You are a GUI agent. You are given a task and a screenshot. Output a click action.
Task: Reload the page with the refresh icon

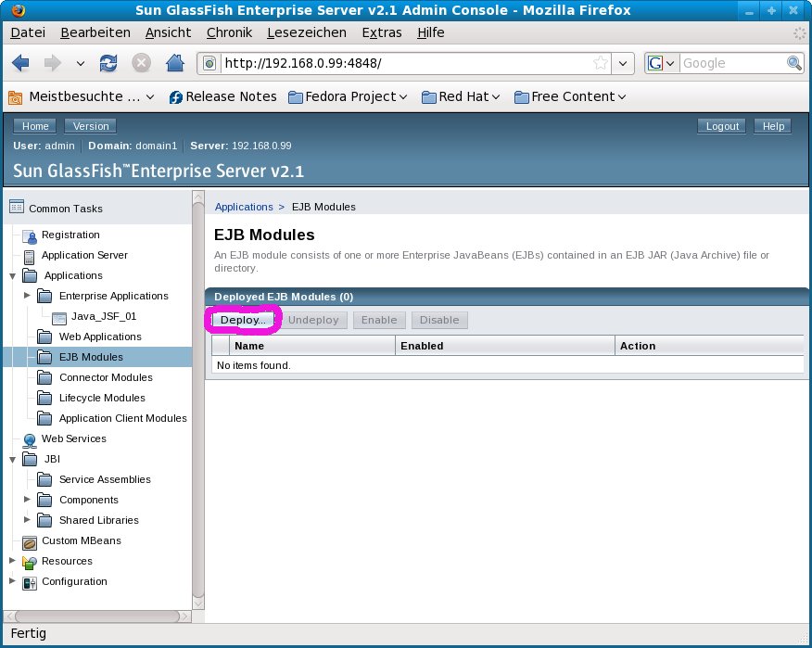pos(108,63)
